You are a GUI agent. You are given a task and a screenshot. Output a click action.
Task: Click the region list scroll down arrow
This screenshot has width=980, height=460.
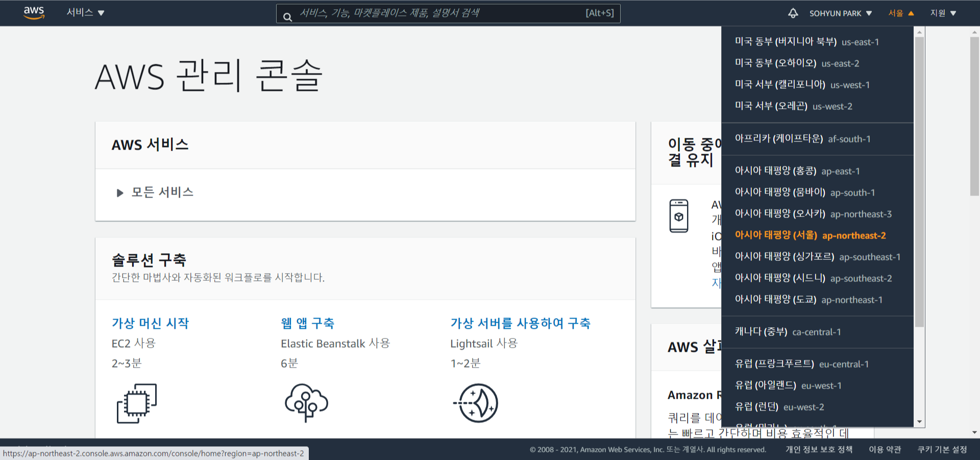click(919, 422)
